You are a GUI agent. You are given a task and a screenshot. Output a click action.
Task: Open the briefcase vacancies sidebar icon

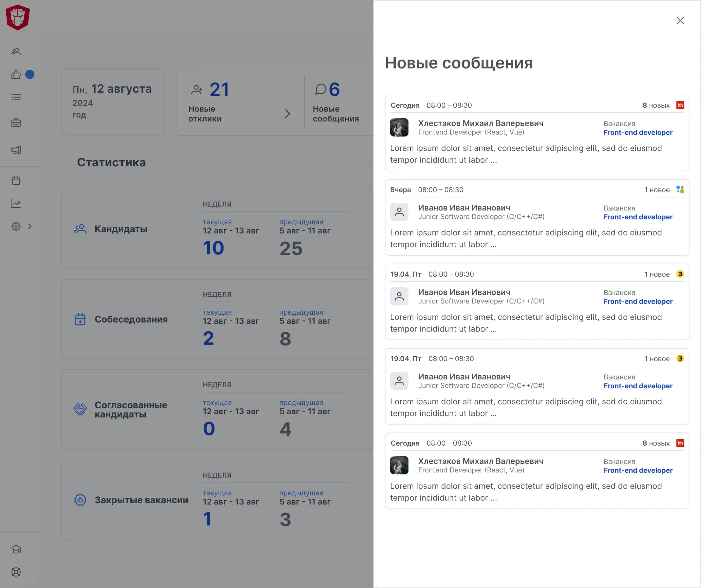(16, 123)
